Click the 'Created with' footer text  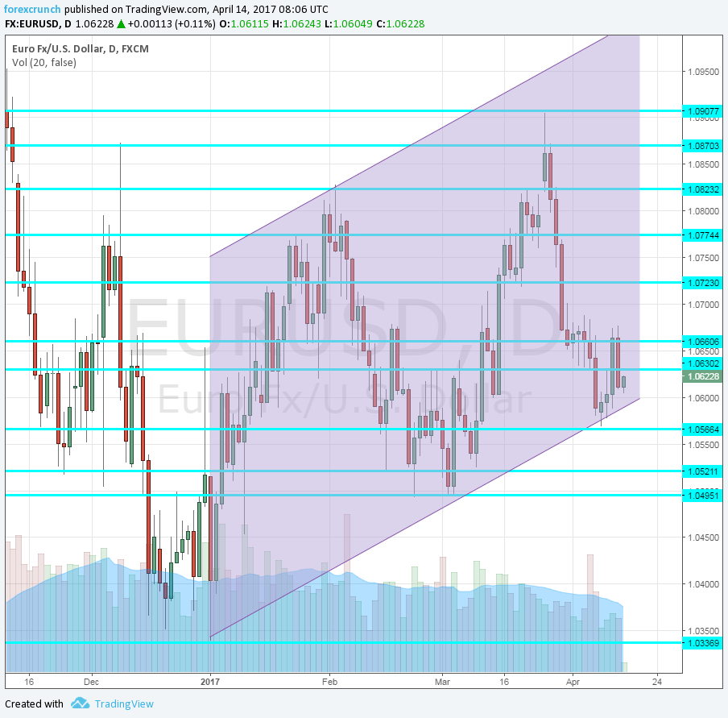point(34,704)
